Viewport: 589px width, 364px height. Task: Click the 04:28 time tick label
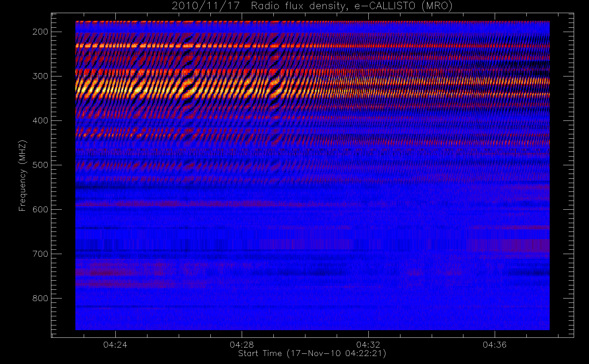click(x=242, y=345)
